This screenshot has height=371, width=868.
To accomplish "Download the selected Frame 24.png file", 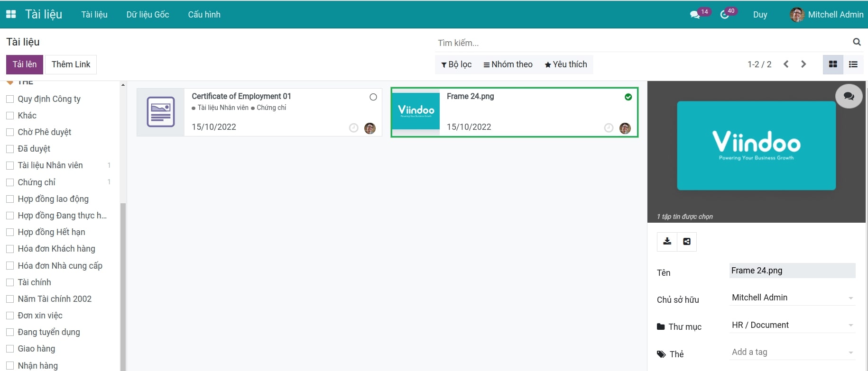I will [x=667, y=241].
